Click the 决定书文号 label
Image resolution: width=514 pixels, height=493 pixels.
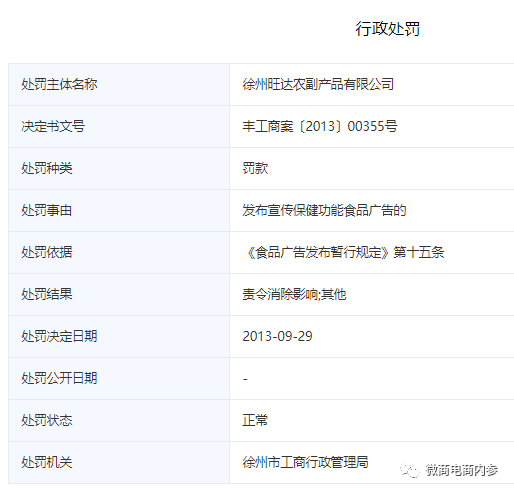point(53,126)
